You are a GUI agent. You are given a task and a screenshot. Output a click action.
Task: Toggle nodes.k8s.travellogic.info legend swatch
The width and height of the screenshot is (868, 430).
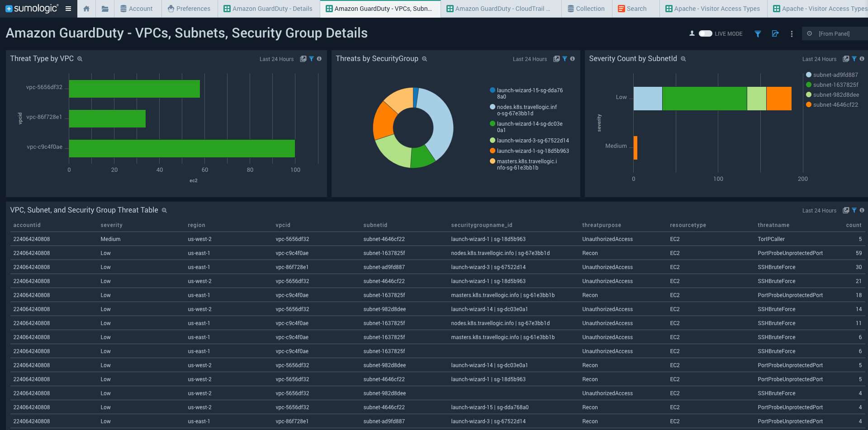point(493,107)
